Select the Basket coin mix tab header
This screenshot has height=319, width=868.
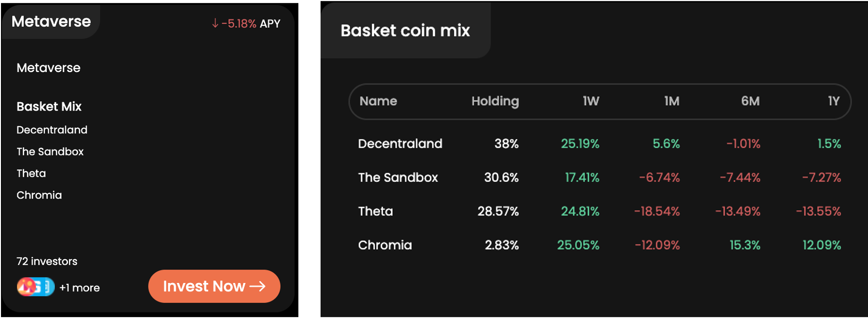point(405,31)
